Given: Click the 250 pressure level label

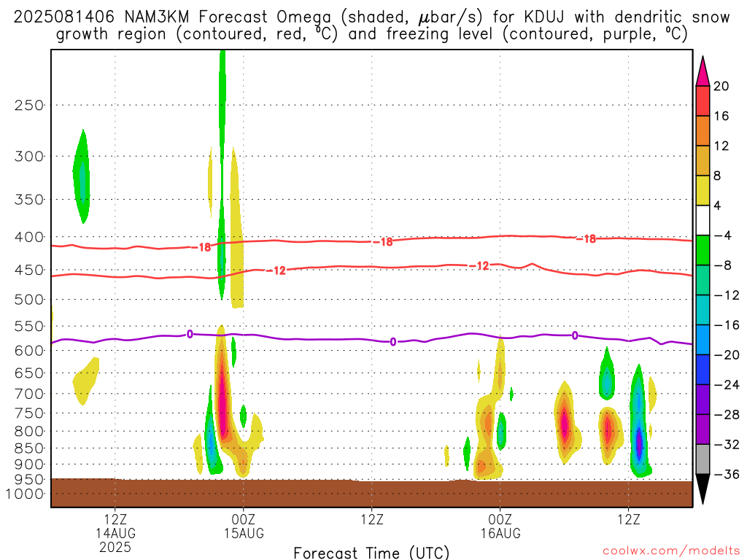Looking at the screenshot, I should coord(29,105).
